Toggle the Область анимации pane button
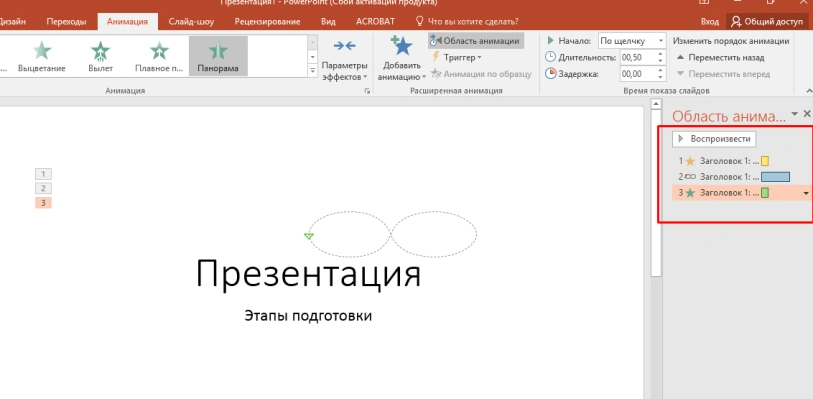Image resolution: width=813 pixels, height=399 pixels. coord(476,41)
